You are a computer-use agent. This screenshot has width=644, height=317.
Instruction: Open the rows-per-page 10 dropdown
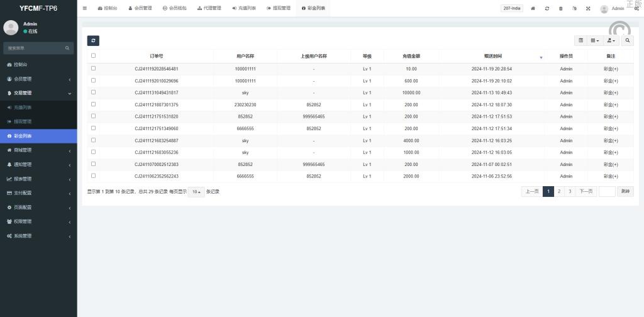[x=196, y=192]
